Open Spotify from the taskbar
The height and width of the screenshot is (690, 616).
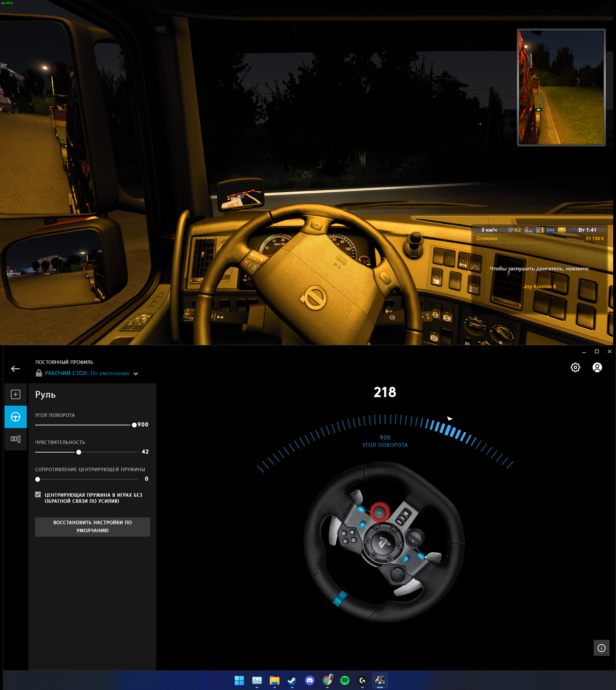point(345,680)
